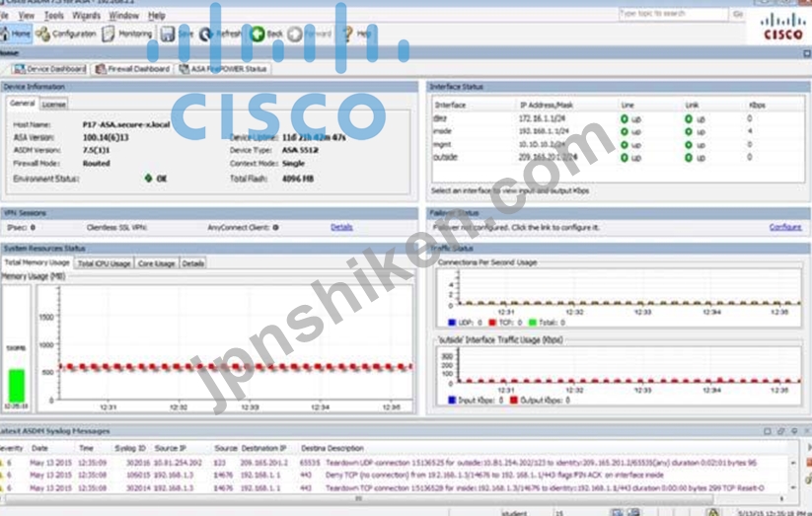Click the Cisco logo at top right

pos(783,28)
